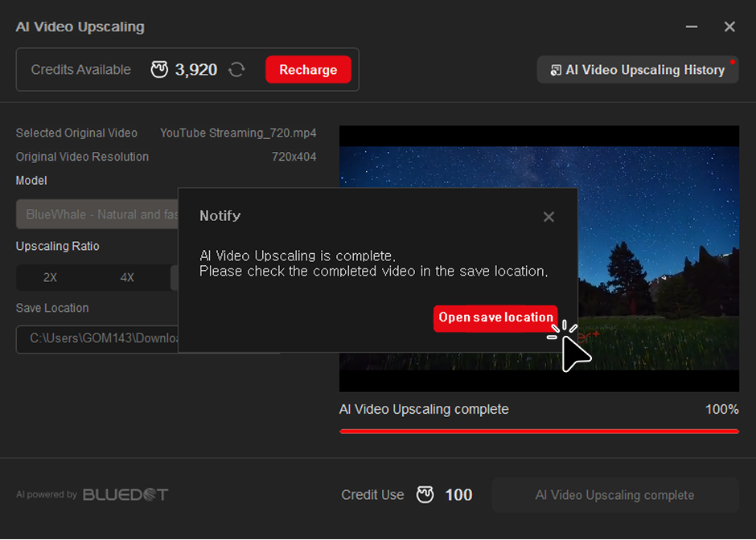Screen dimensions: 756x540
Task: Click Open save location button
Action: pos(495,317)
